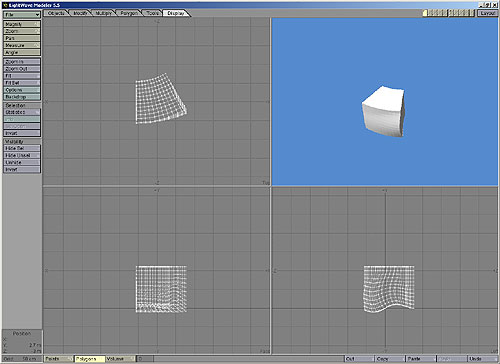This screenshot has height=364, width=500.
Task: Click the wireframe mesh in the Top view
Action: pyautogui.click(x=160, y=99)
